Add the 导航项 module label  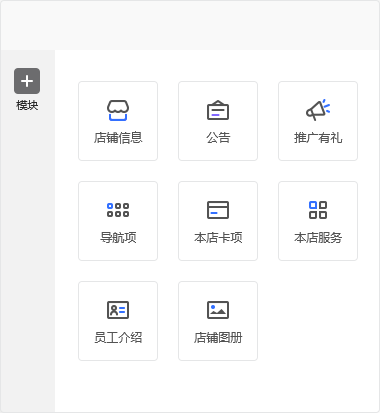click(118, 238)
